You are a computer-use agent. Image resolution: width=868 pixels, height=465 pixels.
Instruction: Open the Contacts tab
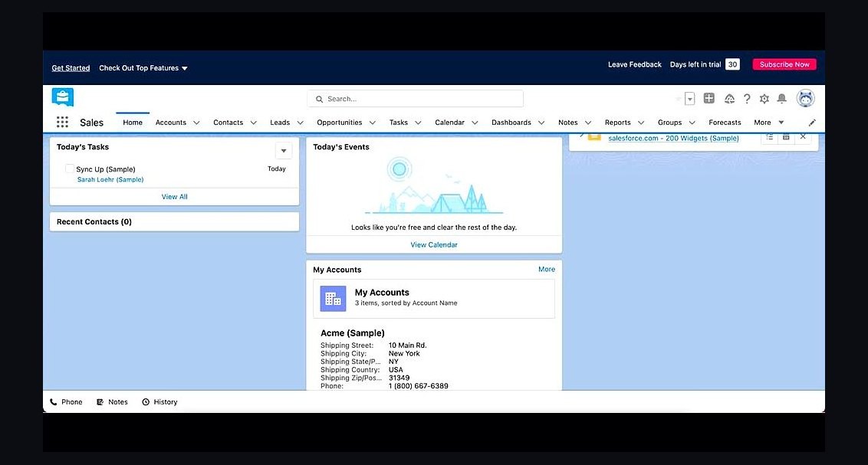(x=228, y=123)
